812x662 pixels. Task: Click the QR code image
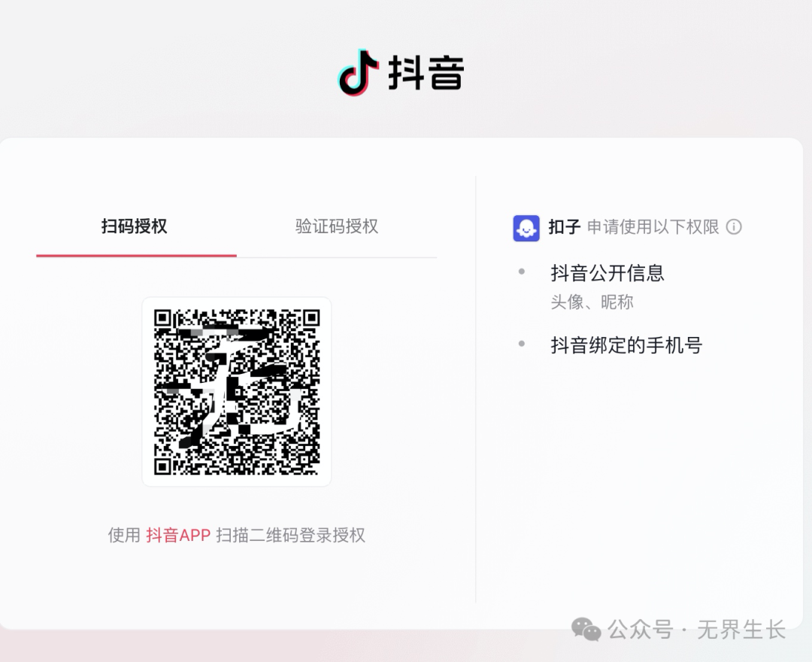(x=237, y=392)
